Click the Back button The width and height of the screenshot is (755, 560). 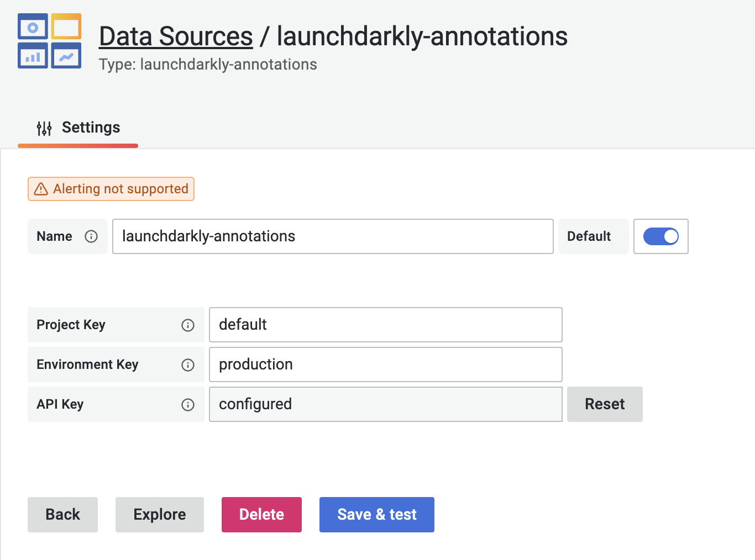[x=62, y=515]
